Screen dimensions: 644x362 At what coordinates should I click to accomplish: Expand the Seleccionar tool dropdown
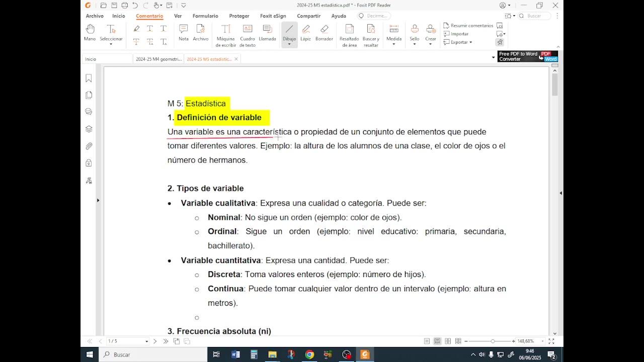coord(111,44)
